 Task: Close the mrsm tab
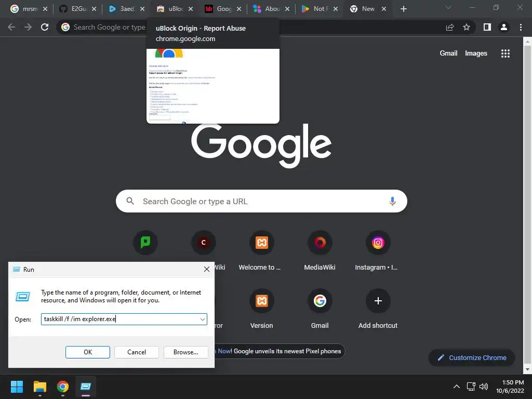tap(45, 9)
